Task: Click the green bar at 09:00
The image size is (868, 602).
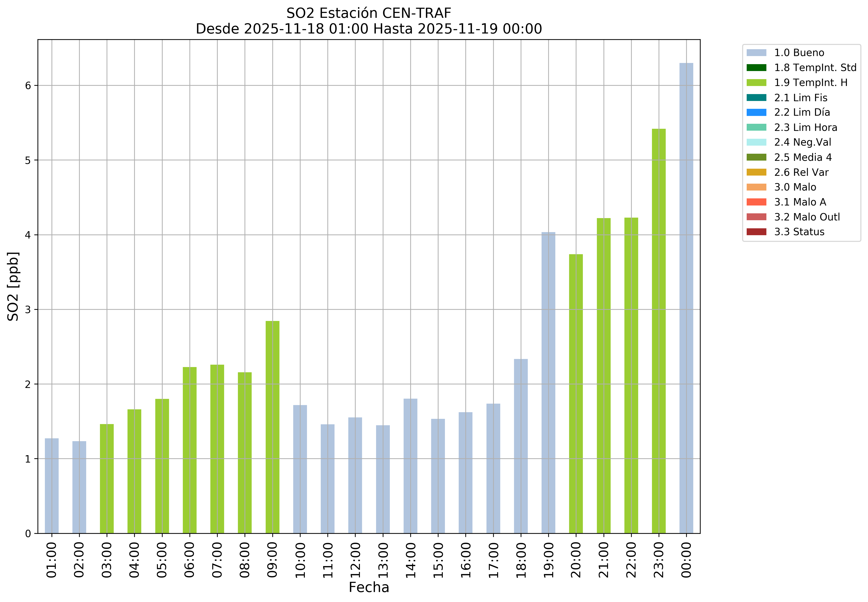Action: point(272,427)
